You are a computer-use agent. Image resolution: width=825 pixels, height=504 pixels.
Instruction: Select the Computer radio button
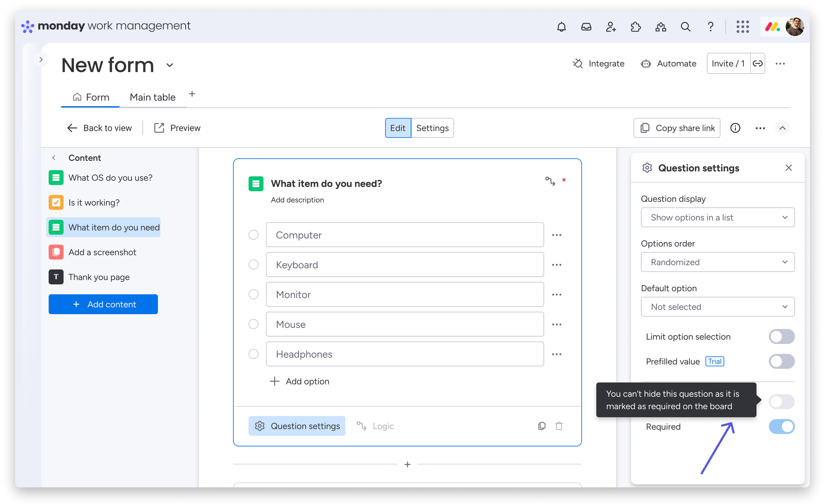click(254, 235)
